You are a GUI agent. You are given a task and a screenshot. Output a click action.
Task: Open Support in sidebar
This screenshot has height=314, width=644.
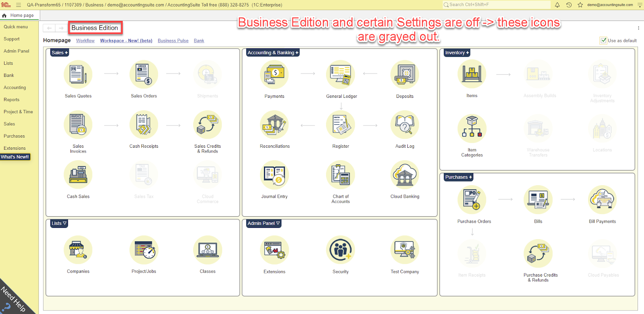(x=12, y=39)
